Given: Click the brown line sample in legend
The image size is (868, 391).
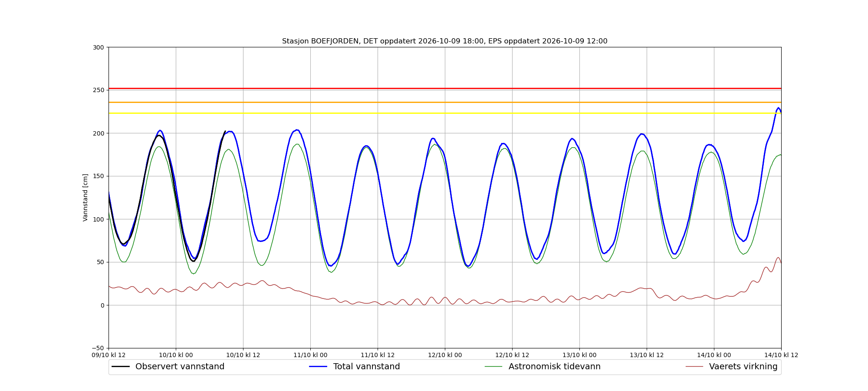Looking at the screenshot, I should pos(694,367).
